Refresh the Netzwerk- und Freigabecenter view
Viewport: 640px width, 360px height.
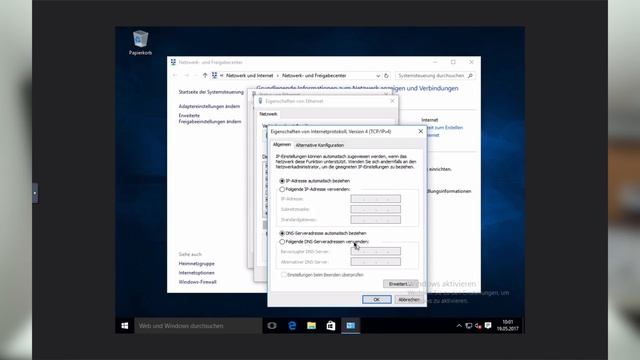[386, 76]
